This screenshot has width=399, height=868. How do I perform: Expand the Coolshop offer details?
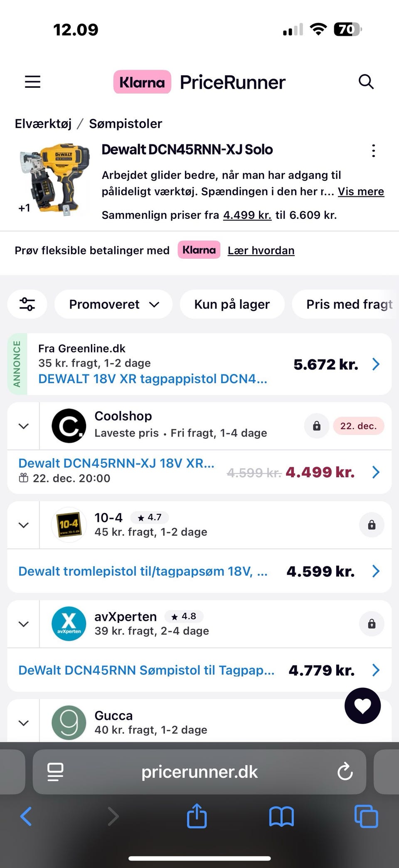tap(24, 426)
